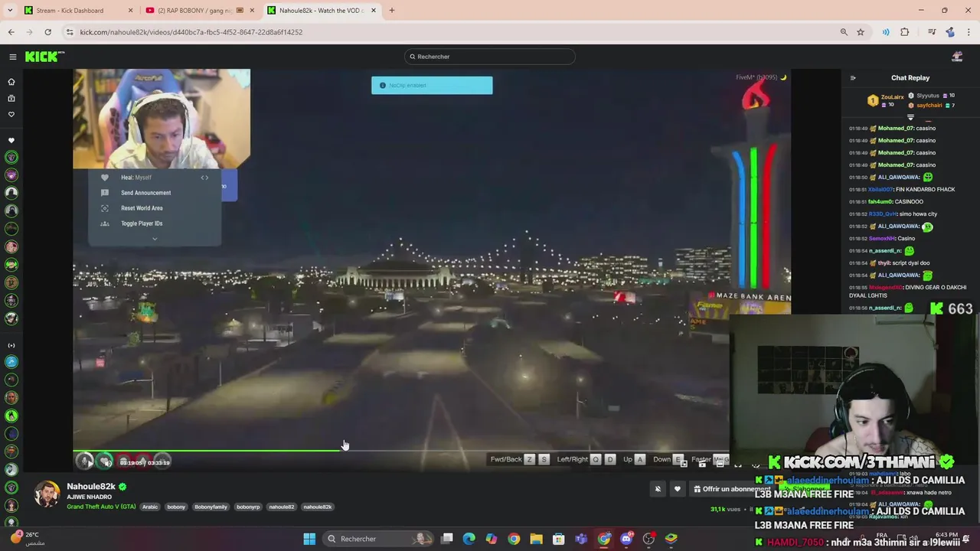Click the Heal: Myself arrows selector
Screen dimensions: 980x551
pyautogui.click(x=204, y=178)
